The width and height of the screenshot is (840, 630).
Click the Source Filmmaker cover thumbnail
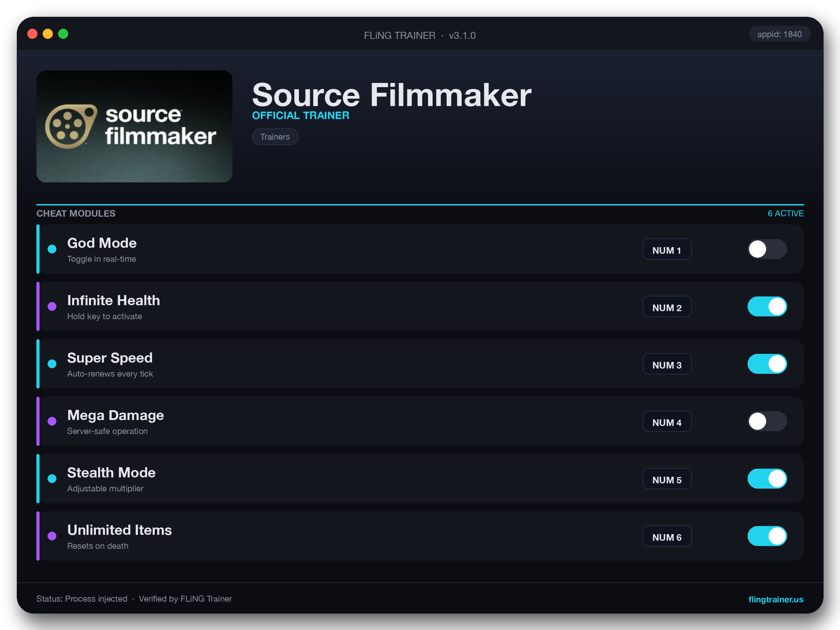134,126
